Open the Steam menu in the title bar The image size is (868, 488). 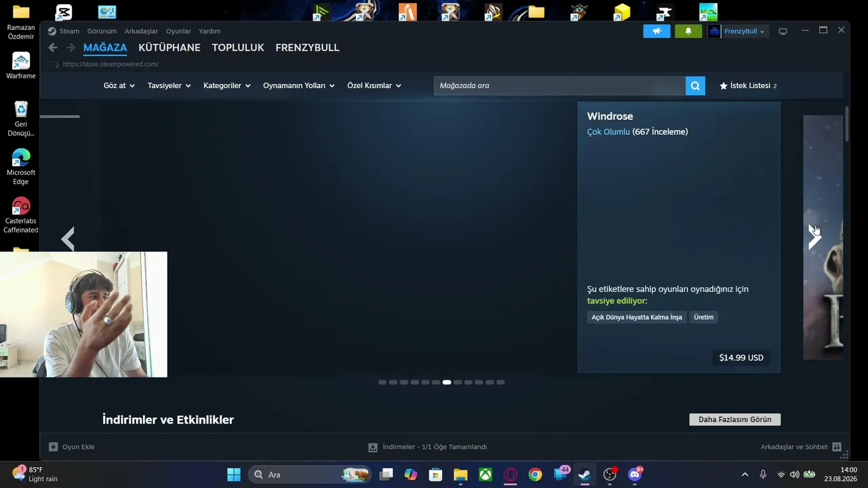[69, 31]
